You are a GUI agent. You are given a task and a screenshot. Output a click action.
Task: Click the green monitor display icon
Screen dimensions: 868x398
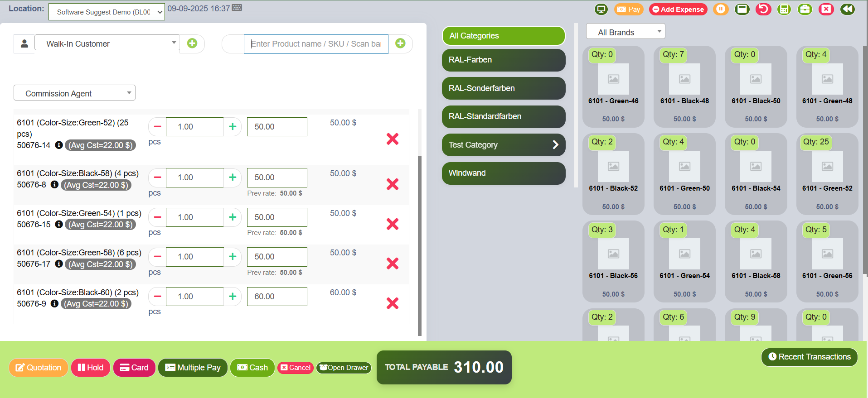point(601,9)
